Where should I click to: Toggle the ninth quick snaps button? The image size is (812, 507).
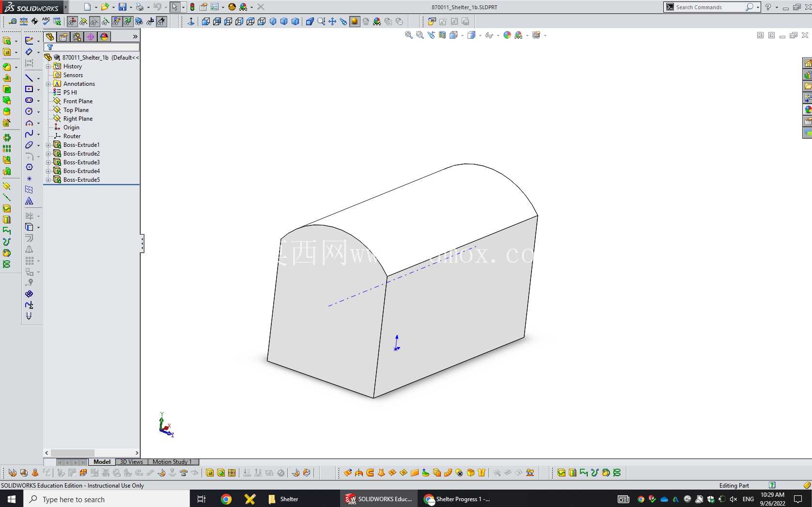(x=161, y=21)
